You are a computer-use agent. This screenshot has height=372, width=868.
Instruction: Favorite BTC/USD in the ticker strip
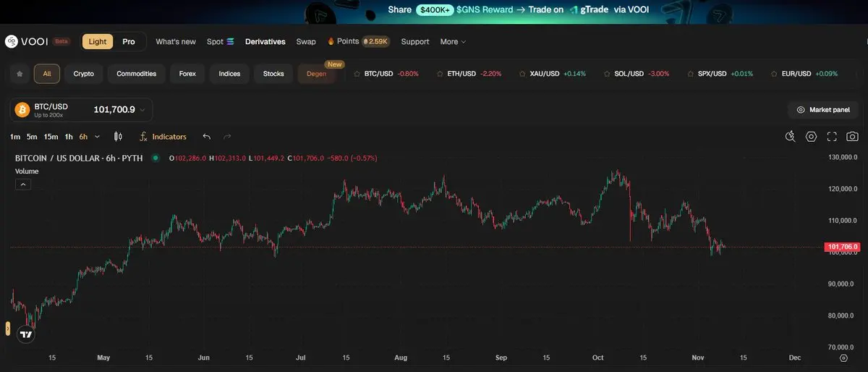tap(357, 74)
